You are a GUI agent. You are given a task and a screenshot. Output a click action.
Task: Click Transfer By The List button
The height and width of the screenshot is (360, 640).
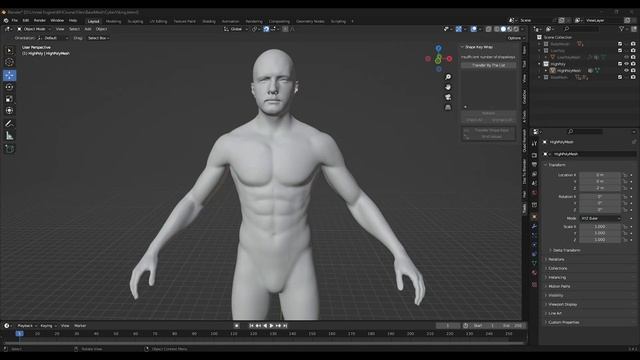(489, 65)
